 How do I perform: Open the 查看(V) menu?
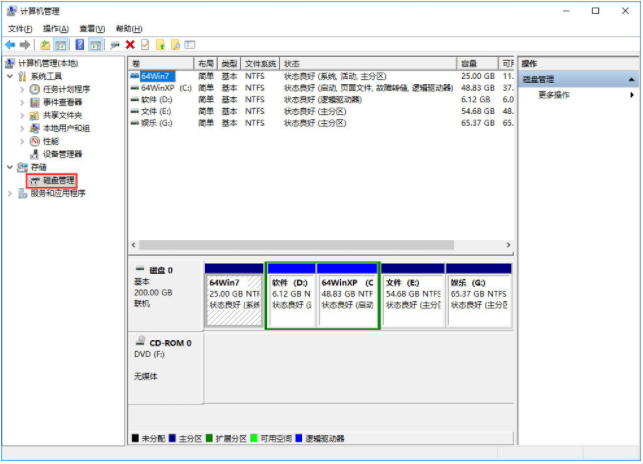coord(93,29)
